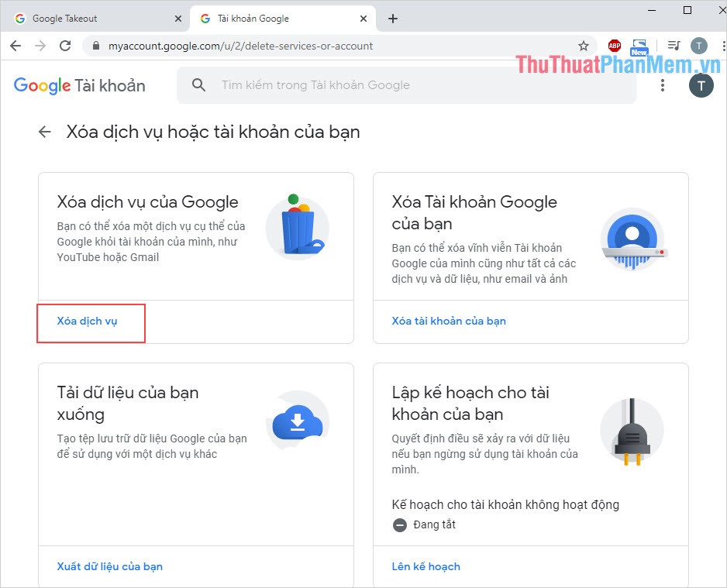Click the cloud download illustration
The image size is (727, 588).
[298, 422]
